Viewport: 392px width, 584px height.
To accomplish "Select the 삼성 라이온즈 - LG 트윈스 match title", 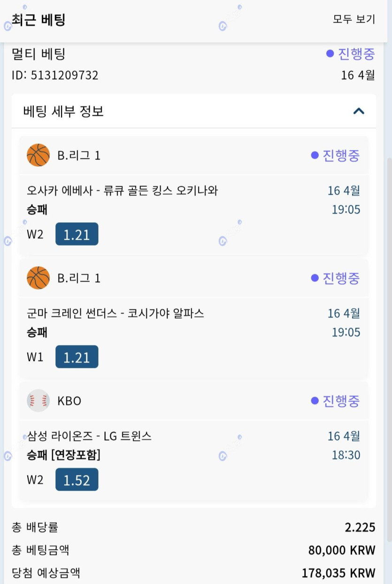I will (x=89, y=436).
